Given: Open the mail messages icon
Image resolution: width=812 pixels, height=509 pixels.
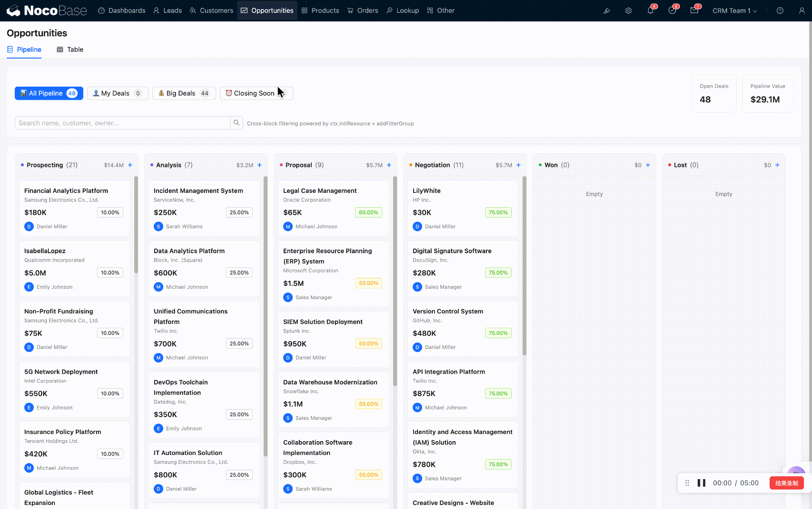Looking at the screenshot, I should [x=694, y=11].
